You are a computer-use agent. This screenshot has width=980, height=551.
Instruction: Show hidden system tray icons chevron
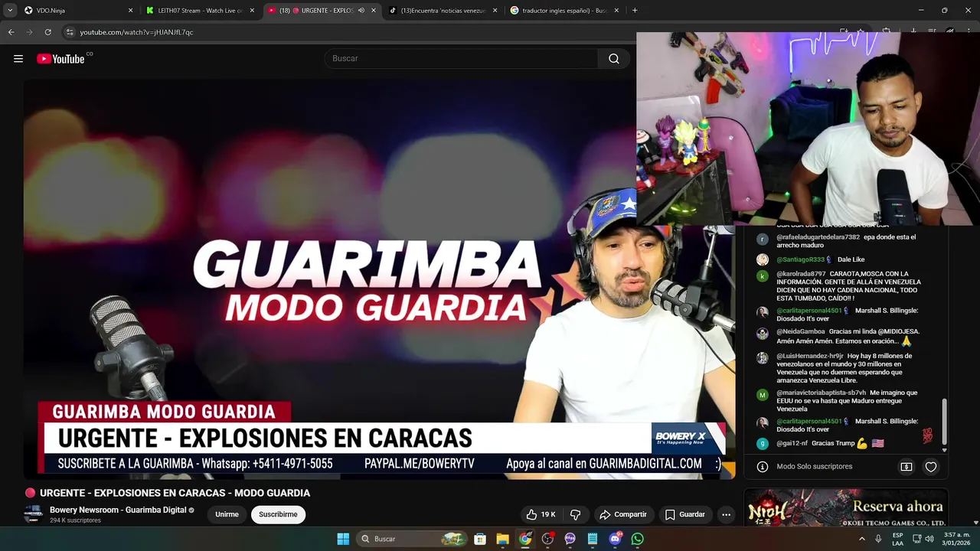(x=861, y=539)
